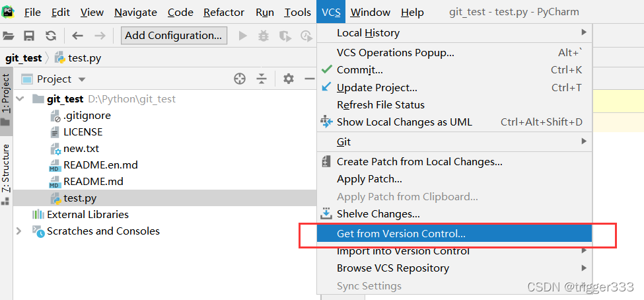
Task: Open the Refactor menu
Action: coord(224,13)
